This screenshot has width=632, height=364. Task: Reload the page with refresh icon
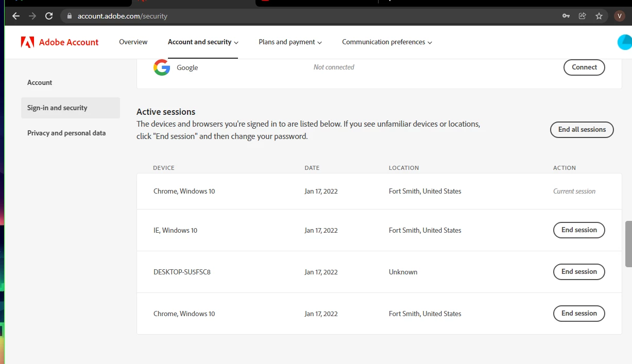pos(49,16)
